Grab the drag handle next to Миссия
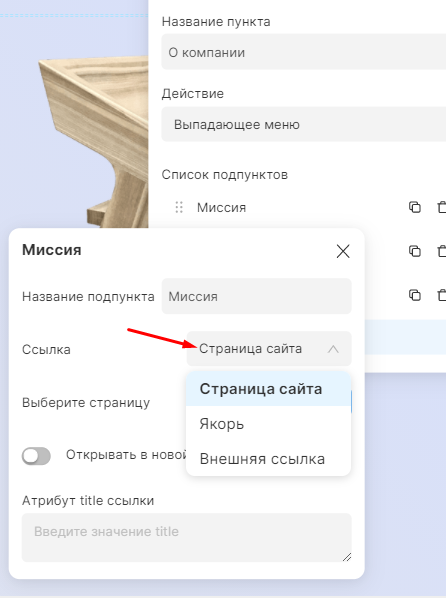Viewport: 446px width, 598px height. point(179,207)
